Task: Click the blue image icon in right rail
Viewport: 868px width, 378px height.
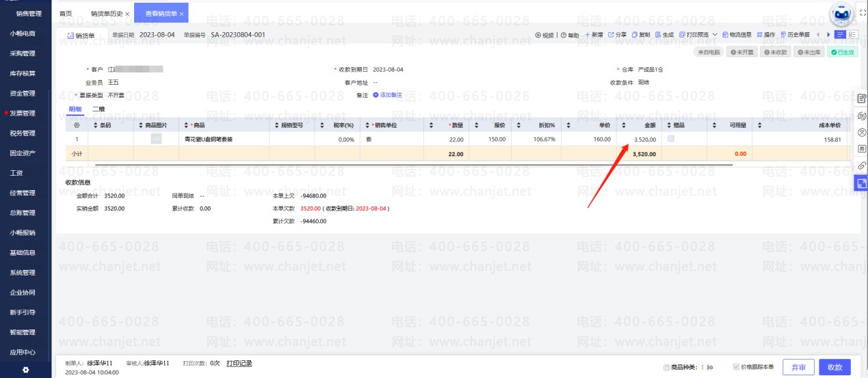Action: coord(862,183)
